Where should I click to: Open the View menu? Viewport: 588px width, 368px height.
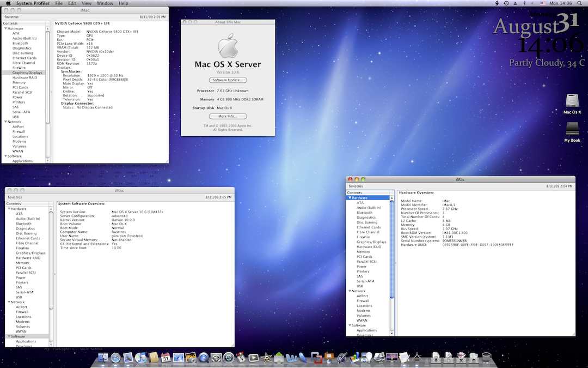point(86,3)
